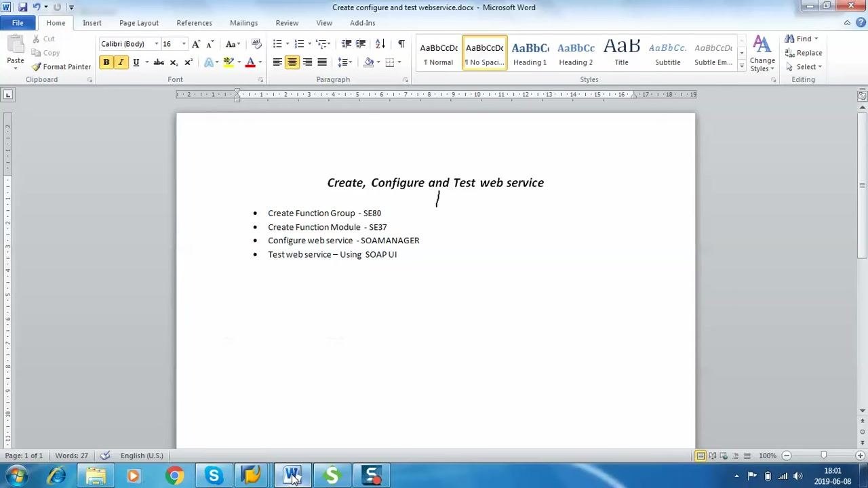Sort the selected paragraphs
The height and width of the screenshot is (488, 868).
pos(380,44)
